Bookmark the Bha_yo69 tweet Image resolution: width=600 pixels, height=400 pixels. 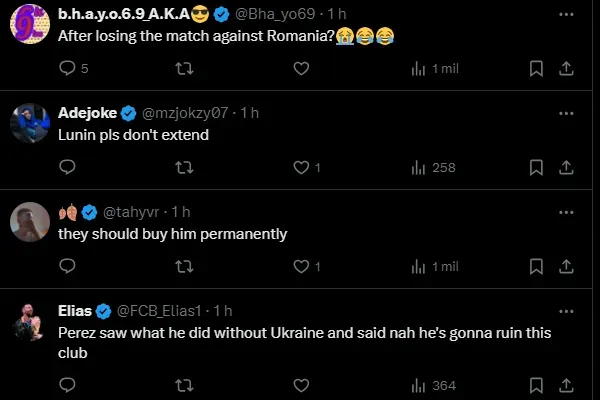pyautogui.click(x=536, y=69)
